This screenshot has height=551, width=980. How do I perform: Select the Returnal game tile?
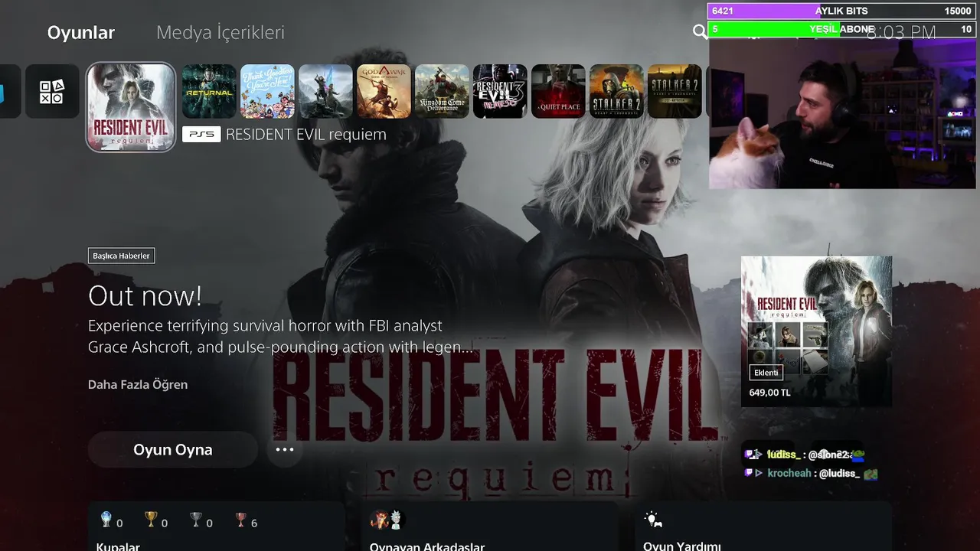coord(209,91)
